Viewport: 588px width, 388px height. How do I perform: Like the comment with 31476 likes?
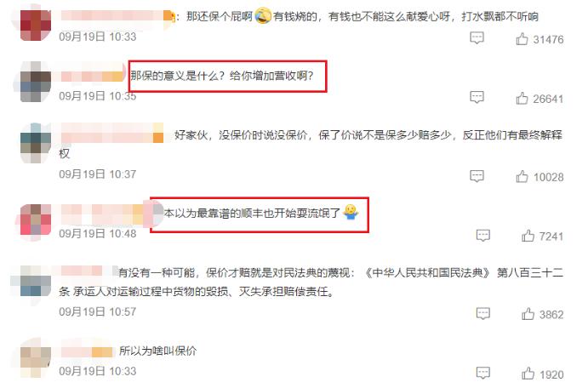522,38
